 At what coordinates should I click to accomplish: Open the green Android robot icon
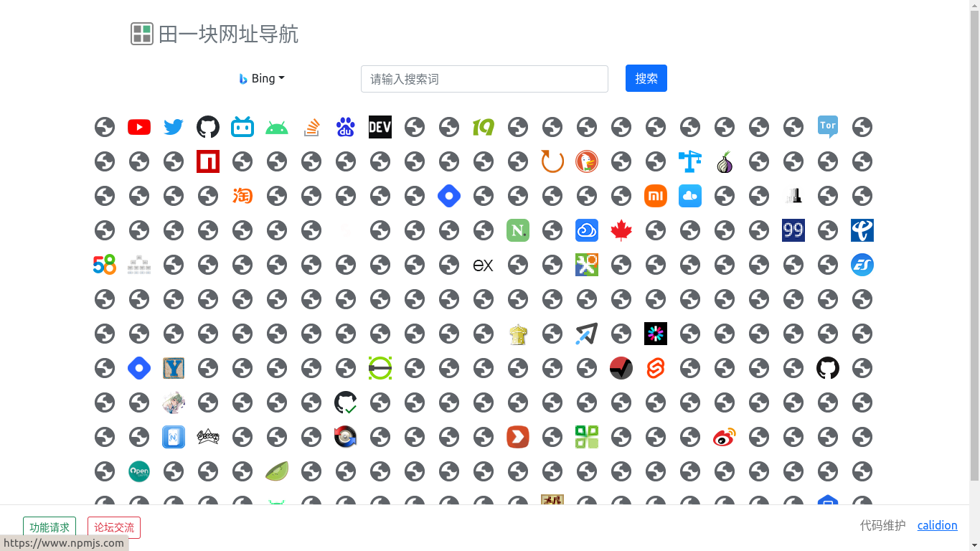click(x=277, y=127)
